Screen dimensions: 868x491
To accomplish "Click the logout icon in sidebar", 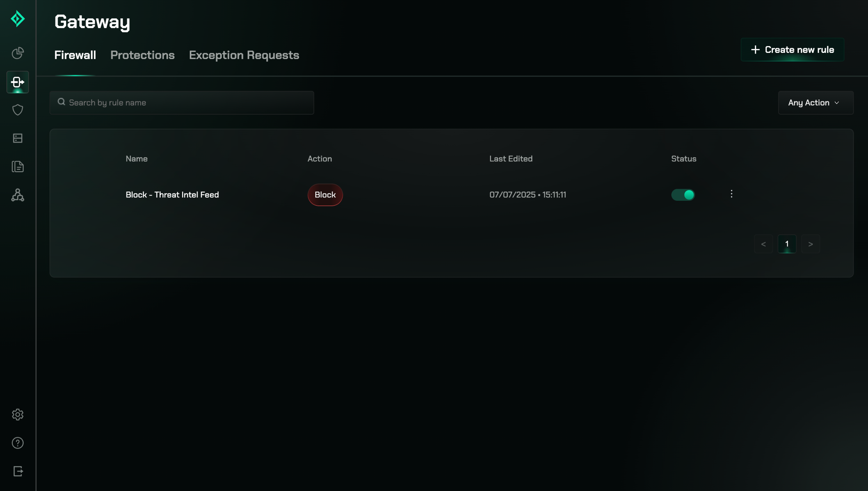I will 18,471.
